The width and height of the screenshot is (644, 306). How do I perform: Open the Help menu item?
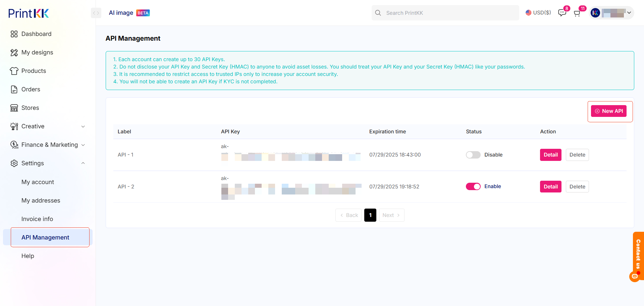click(x=28, y=256)
